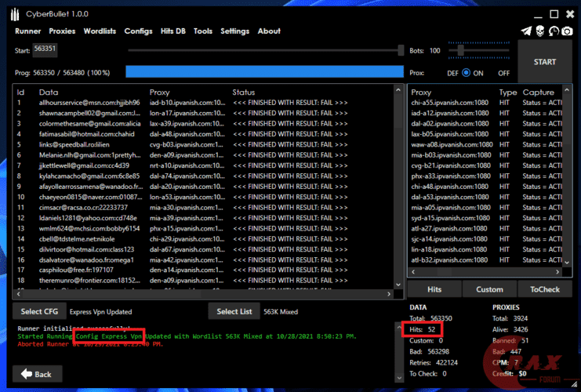The image size is (581, 392).
Task: Click left arrow of hits list horizontal scrollbar
Action: coord(413,271)
